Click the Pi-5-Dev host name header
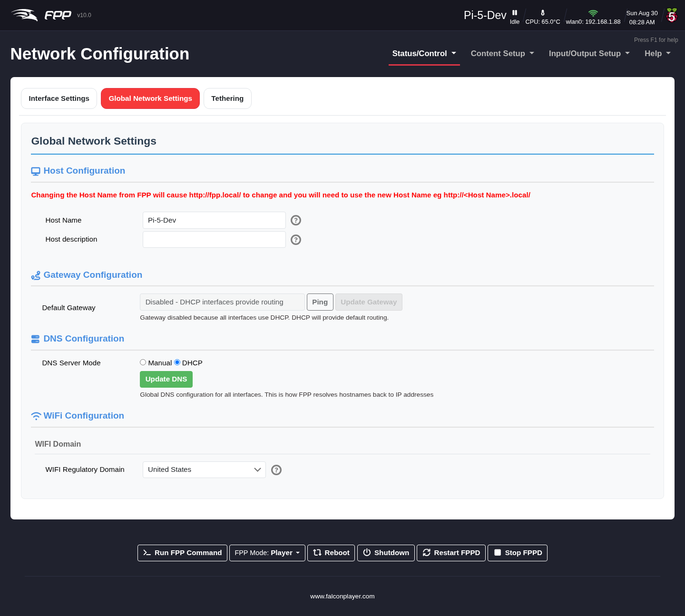 [x=485, y=15]
